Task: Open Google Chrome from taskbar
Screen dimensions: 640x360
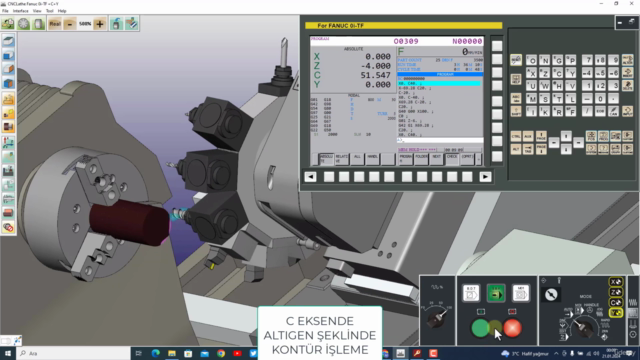Action: 221,353
